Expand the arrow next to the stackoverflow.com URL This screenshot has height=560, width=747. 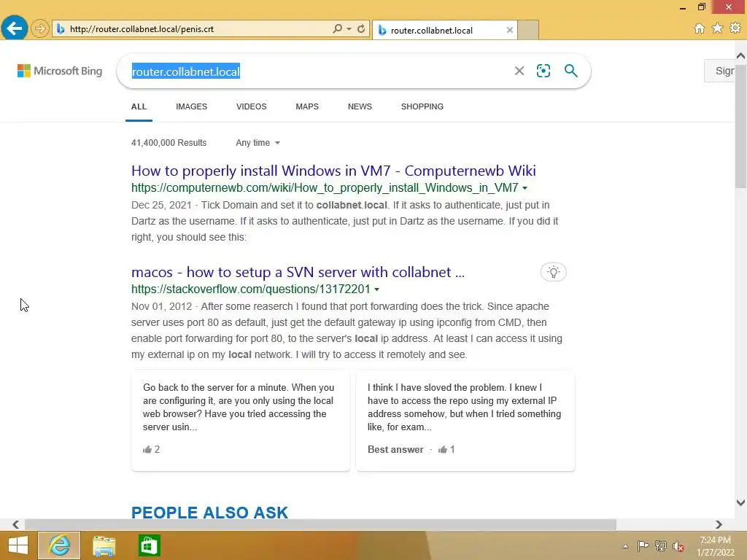pos(377,289)
